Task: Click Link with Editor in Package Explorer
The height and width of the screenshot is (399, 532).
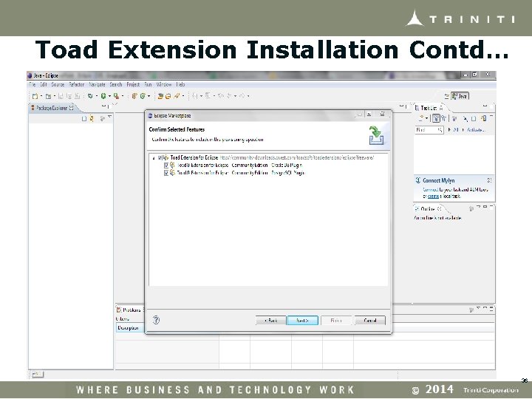Action: (x=92, y=119)
